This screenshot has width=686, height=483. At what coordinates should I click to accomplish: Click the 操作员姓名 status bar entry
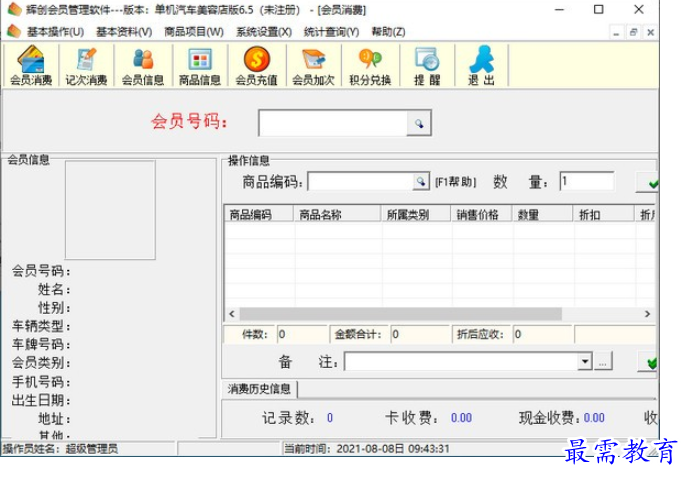tap(60, 449)
